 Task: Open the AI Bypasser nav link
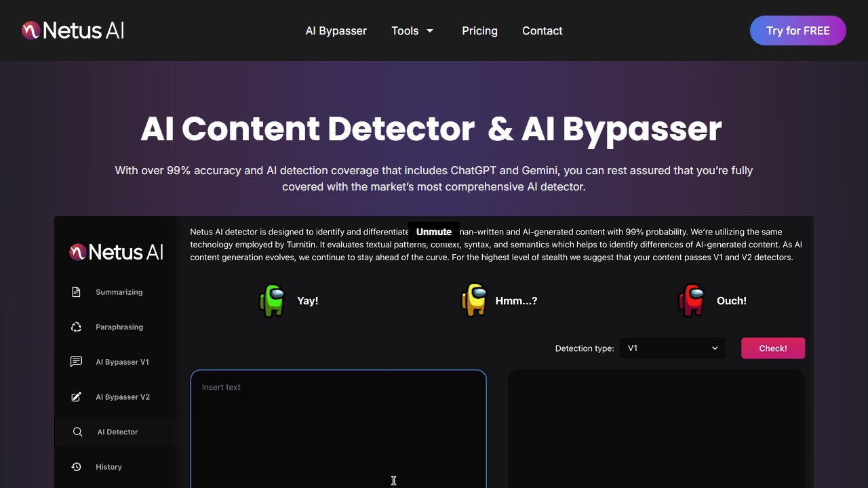tap(336, 30)
